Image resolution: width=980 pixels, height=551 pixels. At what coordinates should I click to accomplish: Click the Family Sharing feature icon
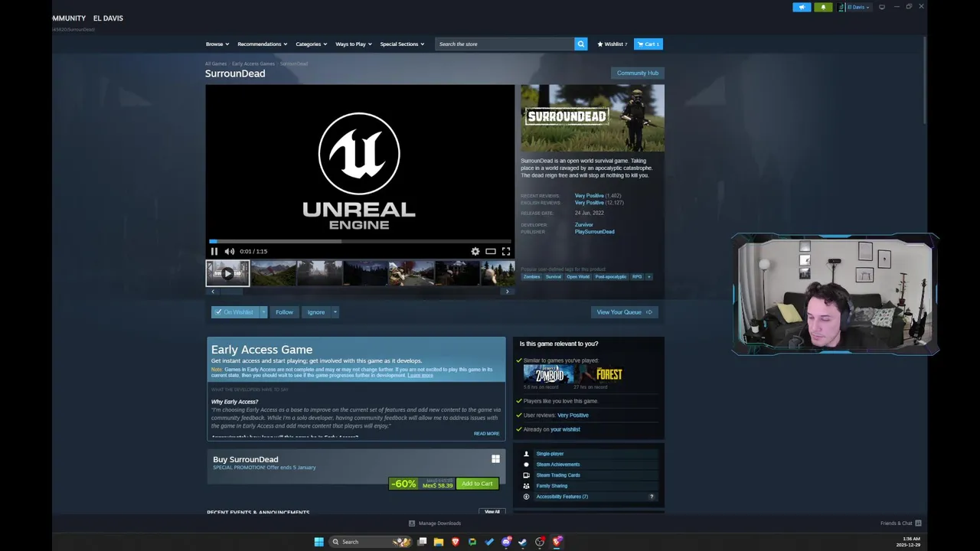pos(526,486)
